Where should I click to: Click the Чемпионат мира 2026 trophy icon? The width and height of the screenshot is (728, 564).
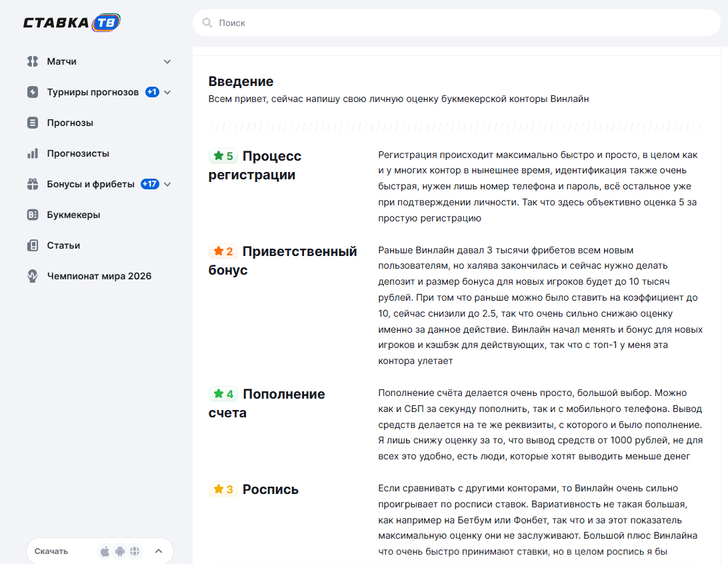(33, 276)
